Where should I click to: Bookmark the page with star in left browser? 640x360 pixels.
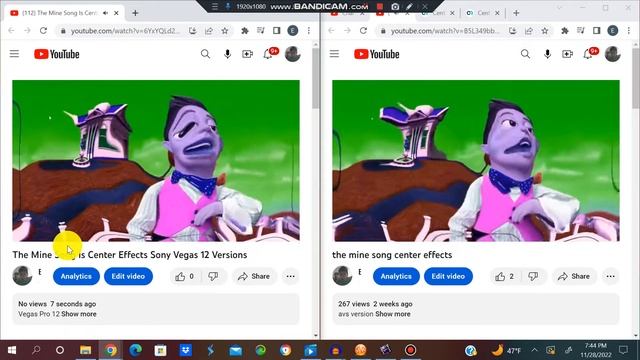224,31
